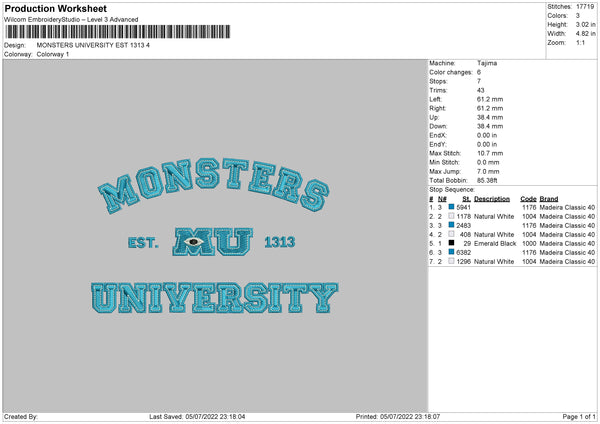Click the Trims value 43

[481, 90]
